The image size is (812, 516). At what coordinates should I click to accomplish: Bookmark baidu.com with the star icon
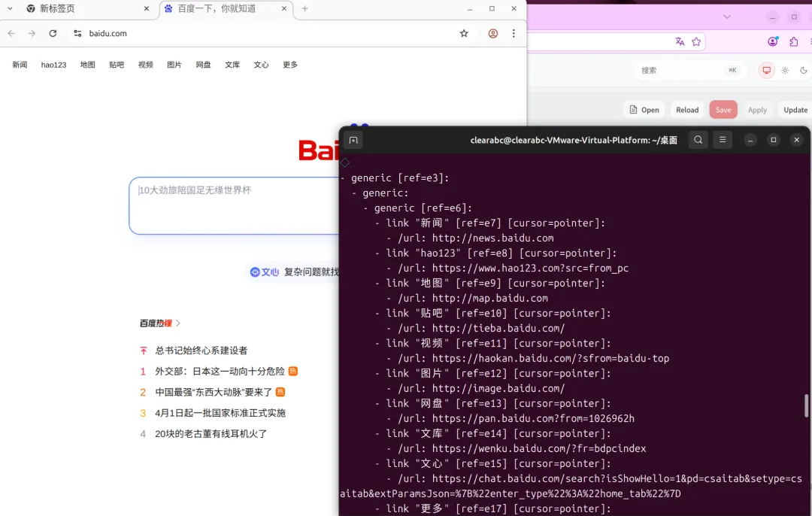[464, 33]
